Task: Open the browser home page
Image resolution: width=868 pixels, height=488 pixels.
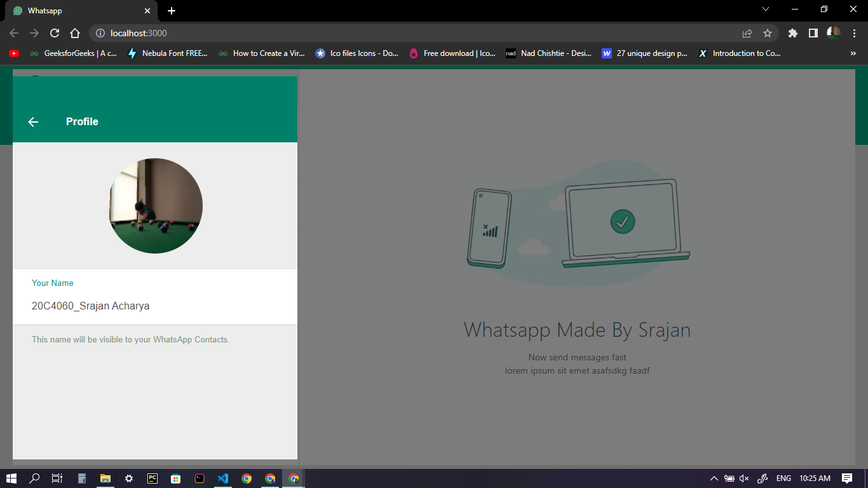Action: coord(75,33)
